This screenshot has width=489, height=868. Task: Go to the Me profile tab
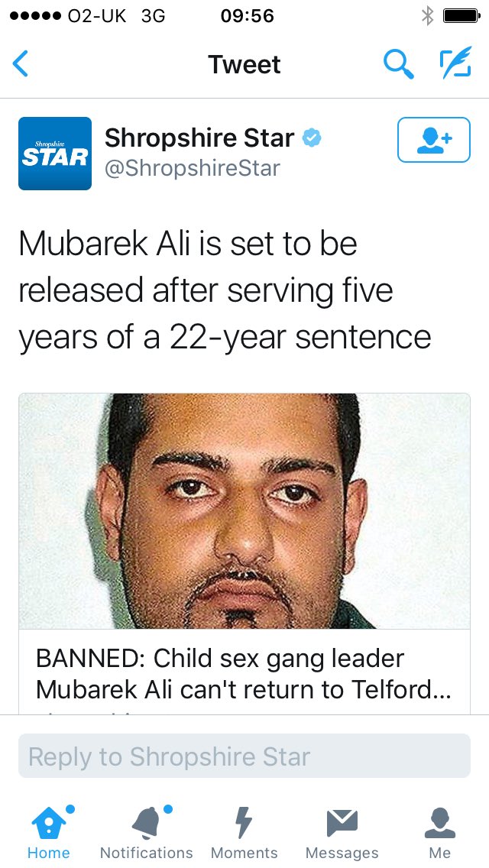click(x=439, y=833)
